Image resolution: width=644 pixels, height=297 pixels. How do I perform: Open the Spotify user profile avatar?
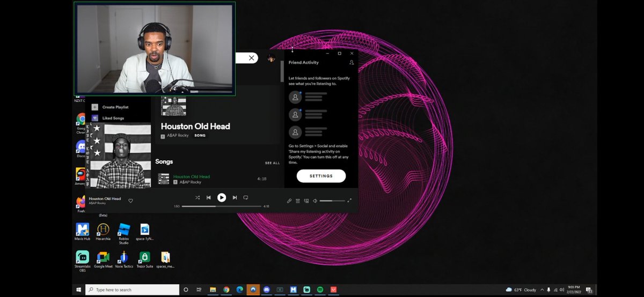(x=272, y=58)
